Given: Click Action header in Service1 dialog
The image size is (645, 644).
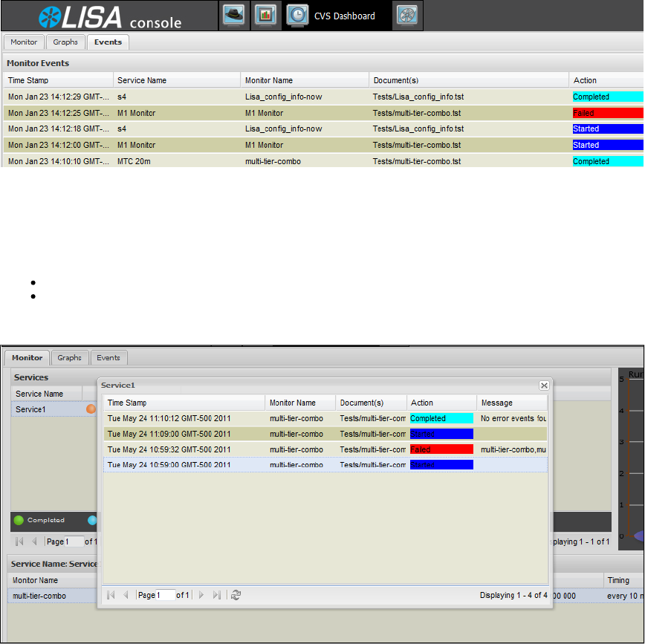Looking at the screenshot, I should click(442, 403).
